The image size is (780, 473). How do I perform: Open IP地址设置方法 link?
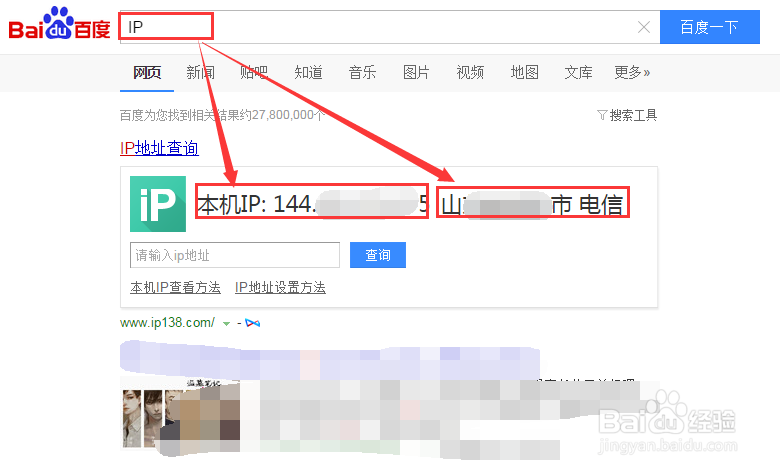pyautogui.click(x=280, y=287)
